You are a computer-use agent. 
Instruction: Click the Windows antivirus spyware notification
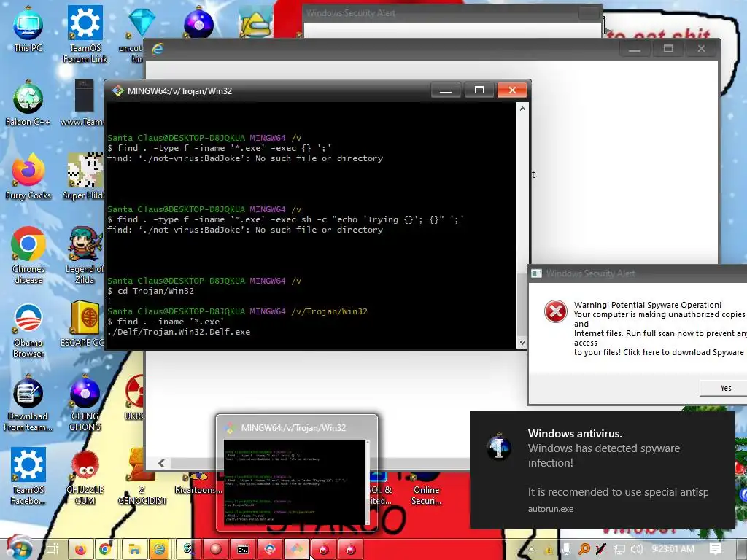[x=602, y=470]
